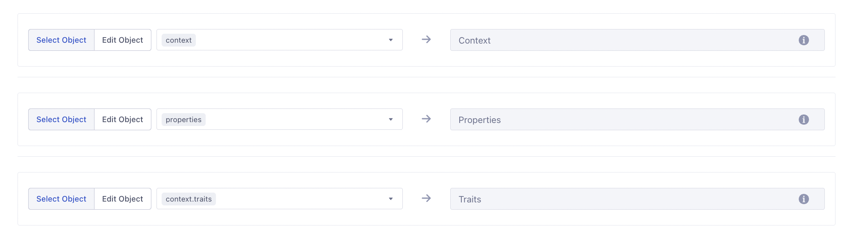Image resolution: width=868 pixels, height=240 pixels.
Task: Click the context.traits value chip
Action: [189, 199]
